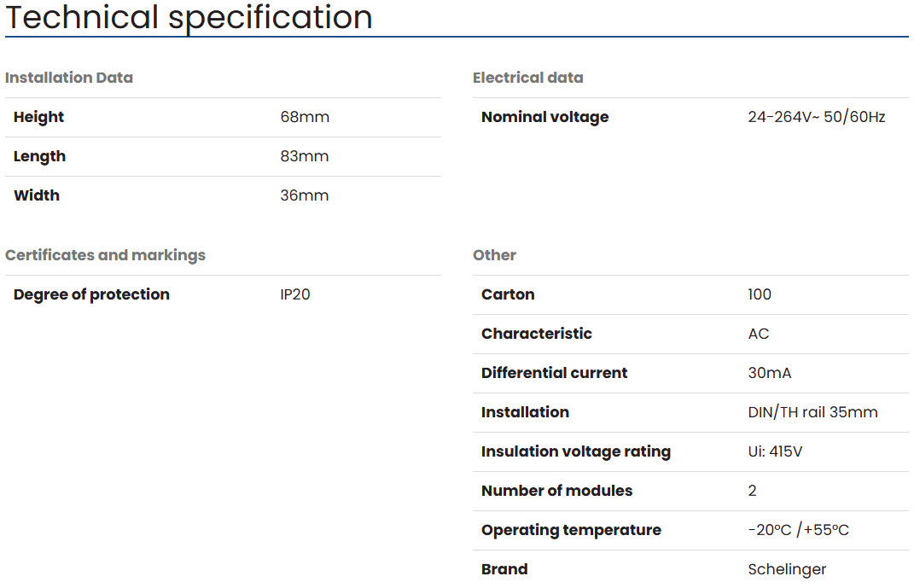Click the Length row label
920x588 pixels.
click(x=40, y=157)
